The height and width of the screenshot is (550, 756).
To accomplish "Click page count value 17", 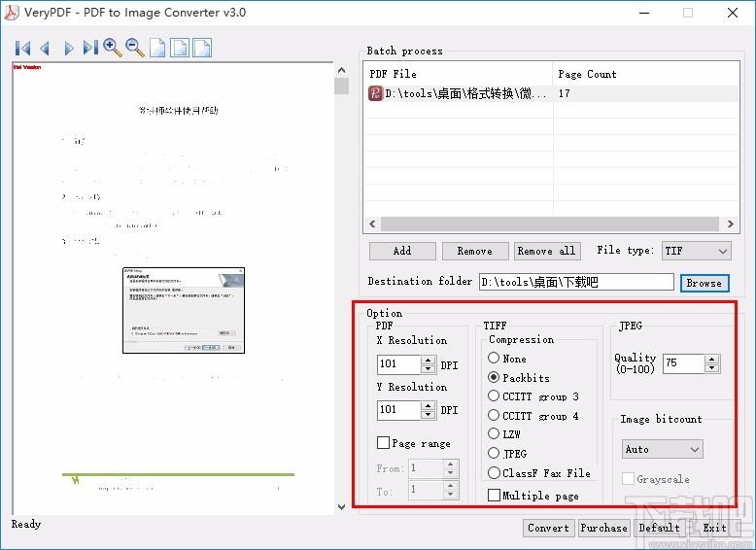I will tap(565, 93).
